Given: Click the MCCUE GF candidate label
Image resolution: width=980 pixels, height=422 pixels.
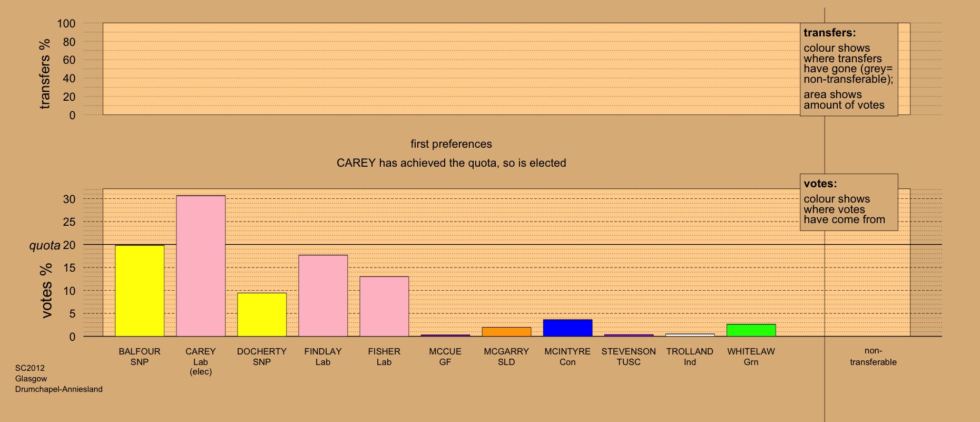Looking at the screenshot, I should pos(445,357).
